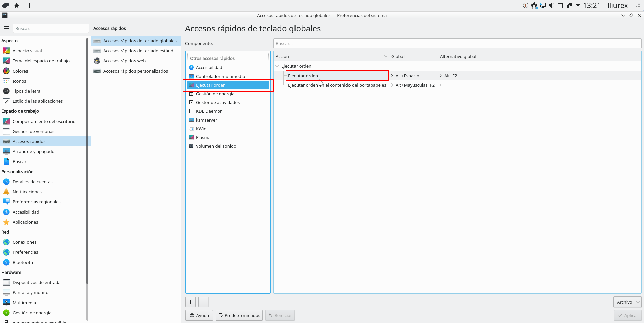The width and height of the screenshot is (644, 323).
Task: Click the Ayuda button
Action: [x=199, y=315]
